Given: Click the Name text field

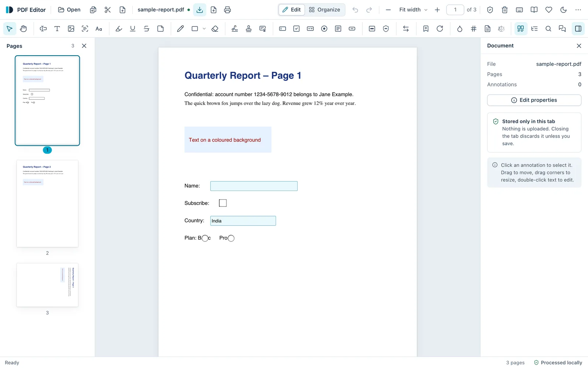Looking at the screenshot, I should coord(254,186).
